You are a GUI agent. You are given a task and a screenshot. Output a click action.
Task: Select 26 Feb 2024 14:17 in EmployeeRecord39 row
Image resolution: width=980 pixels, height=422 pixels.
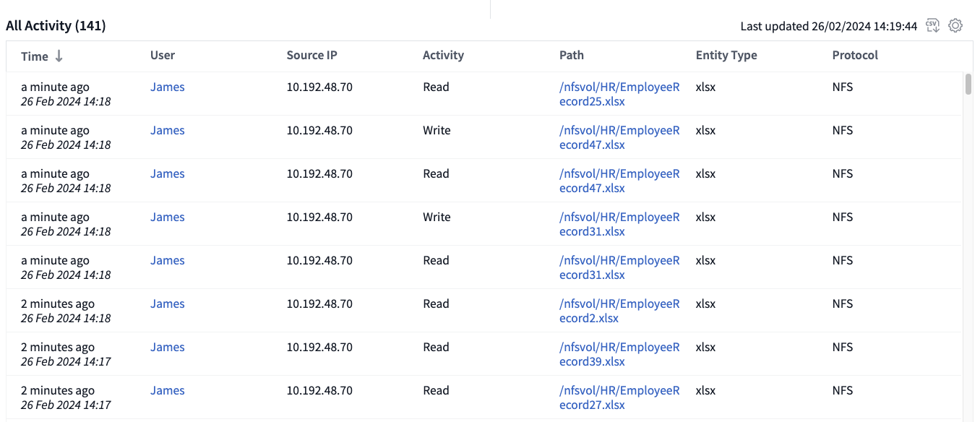tap(66, 361)
